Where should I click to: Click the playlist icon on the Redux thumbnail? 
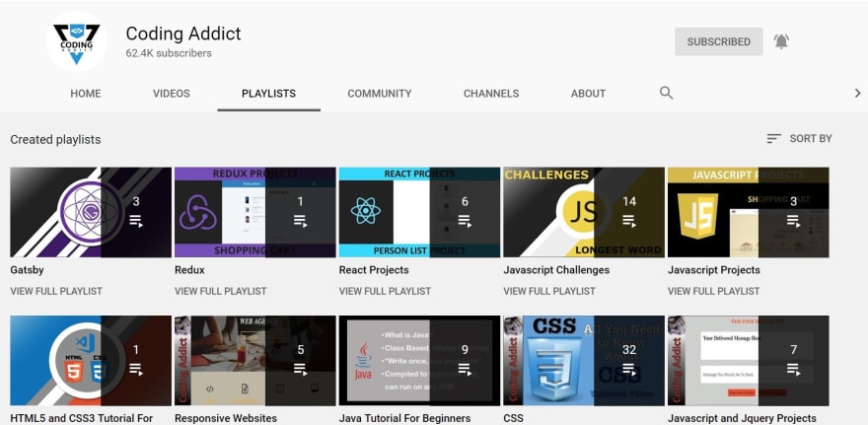pos(301,221)
